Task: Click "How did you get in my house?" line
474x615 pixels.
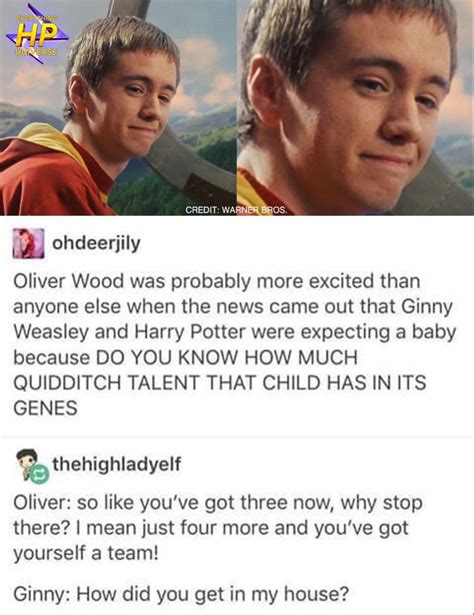Action: (212, 594)
